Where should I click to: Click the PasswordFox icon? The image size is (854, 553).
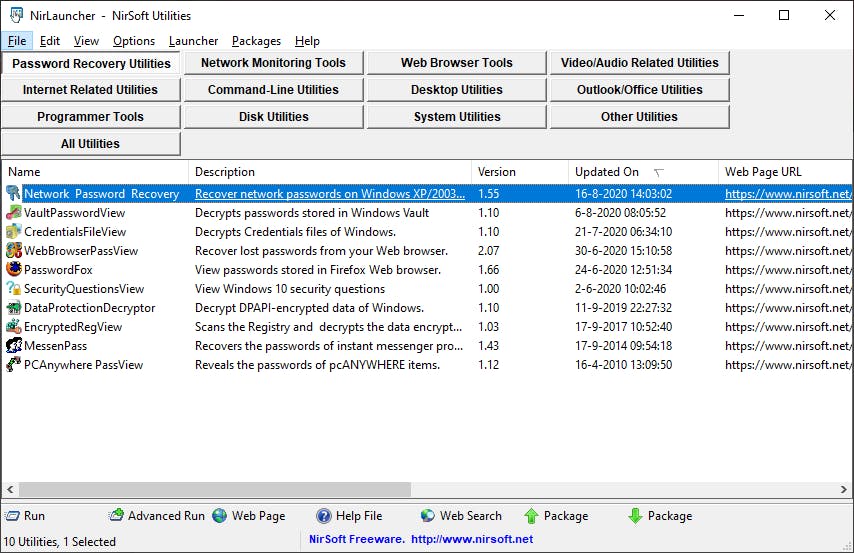tap(14, 270)
